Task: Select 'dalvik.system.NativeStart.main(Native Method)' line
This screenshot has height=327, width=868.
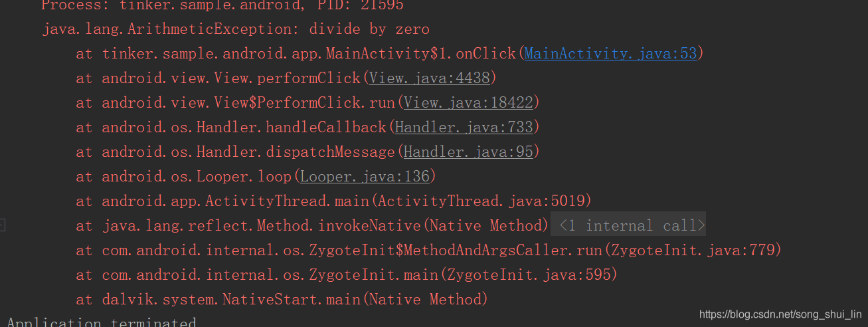Action: tap(282, 300)
